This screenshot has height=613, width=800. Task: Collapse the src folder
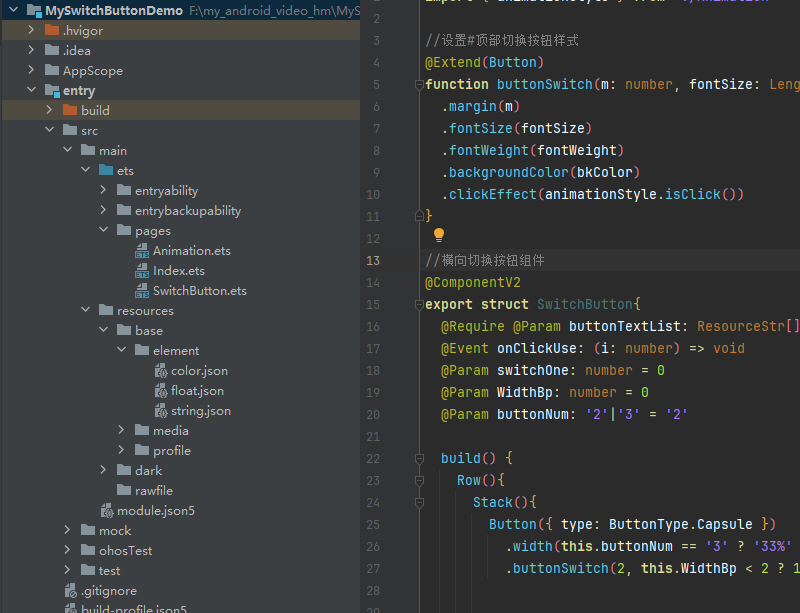pos(49,130)
